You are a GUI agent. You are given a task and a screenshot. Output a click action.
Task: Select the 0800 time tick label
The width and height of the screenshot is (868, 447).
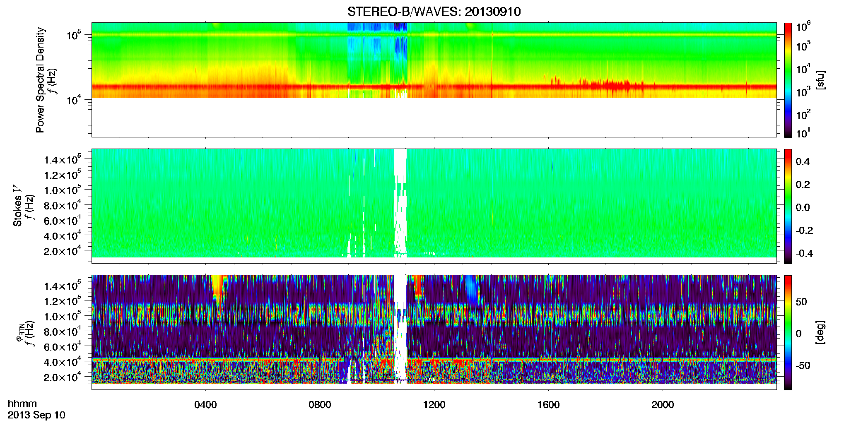(x=320, y=405)
